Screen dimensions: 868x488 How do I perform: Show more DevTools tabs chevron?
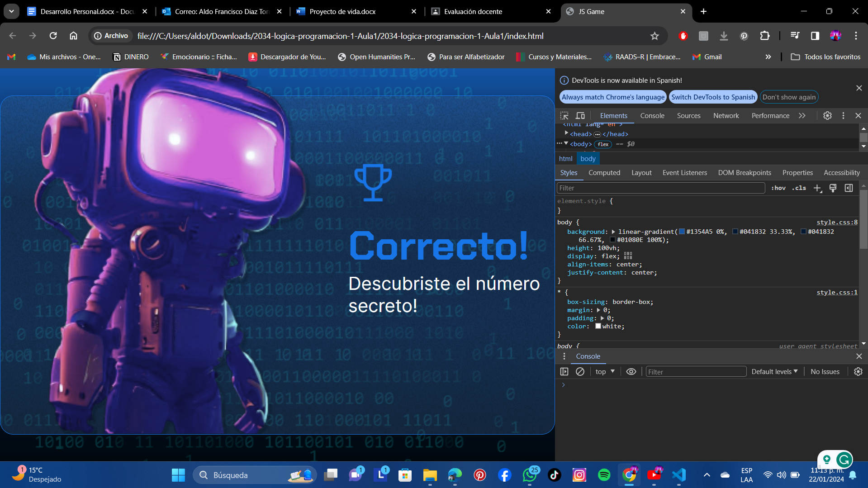pos(802,116)
